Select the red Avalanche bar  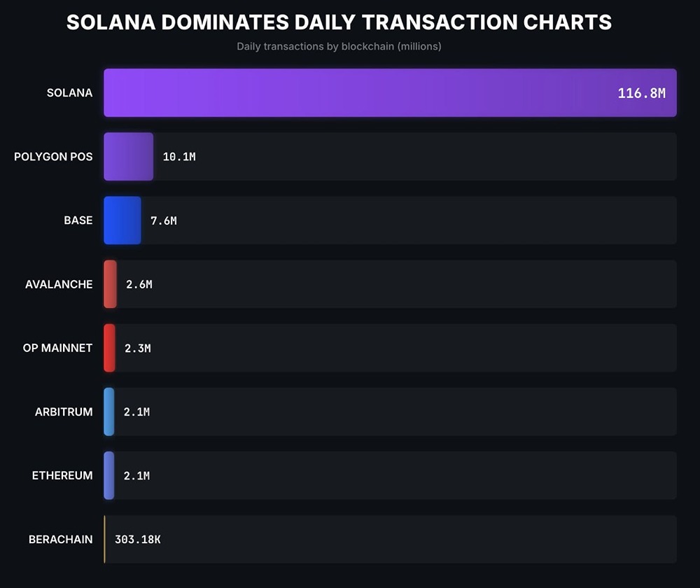110,284
